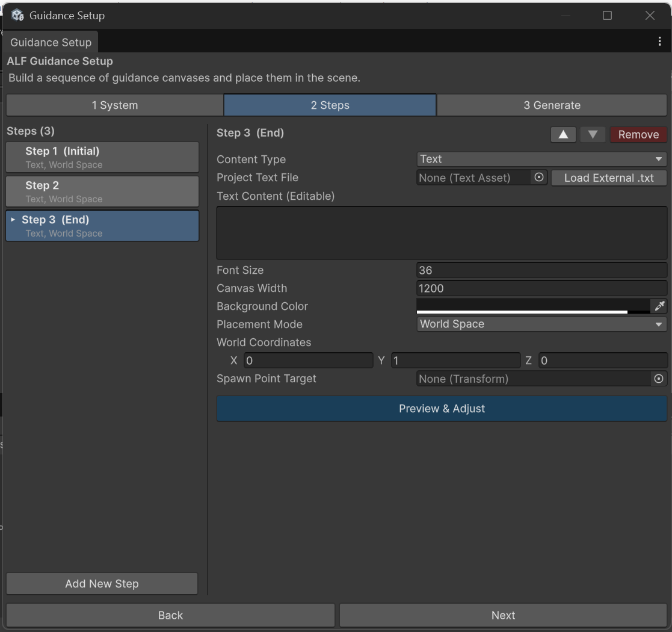672x632 pixels.
Task: Open the three-dot window options menu
Action: pyautogui.click(x=659, y=41)
